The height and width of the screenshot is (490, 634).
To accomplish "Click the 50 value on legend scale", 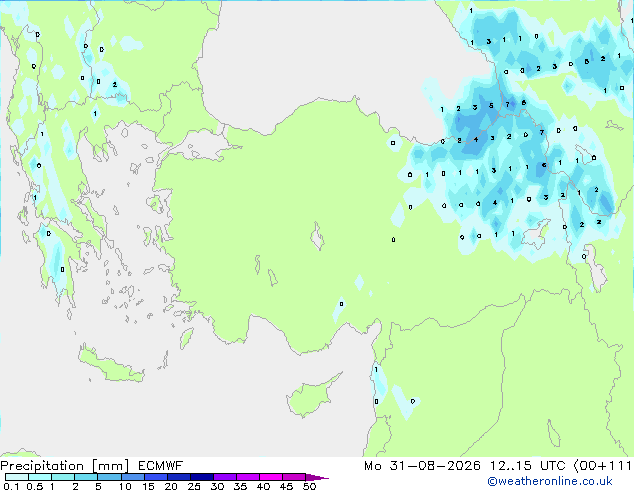I will (x=309, y=486).
